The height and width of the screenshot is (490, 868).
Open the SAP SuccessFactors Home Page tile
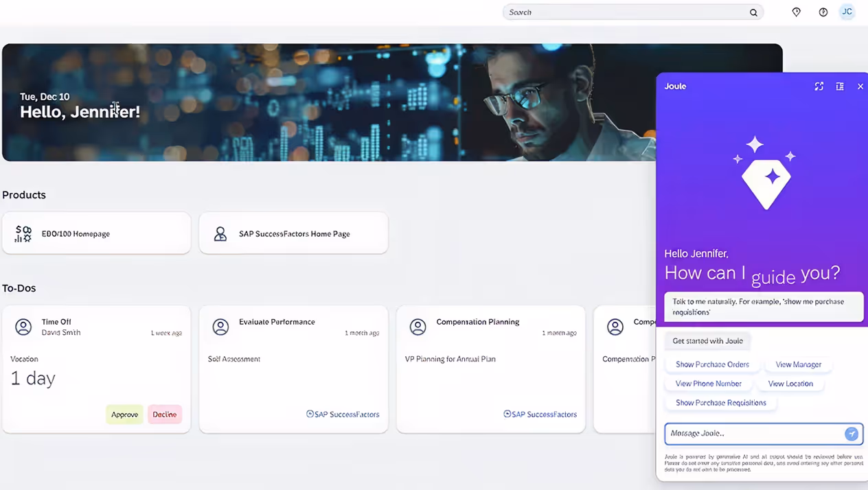293,233
